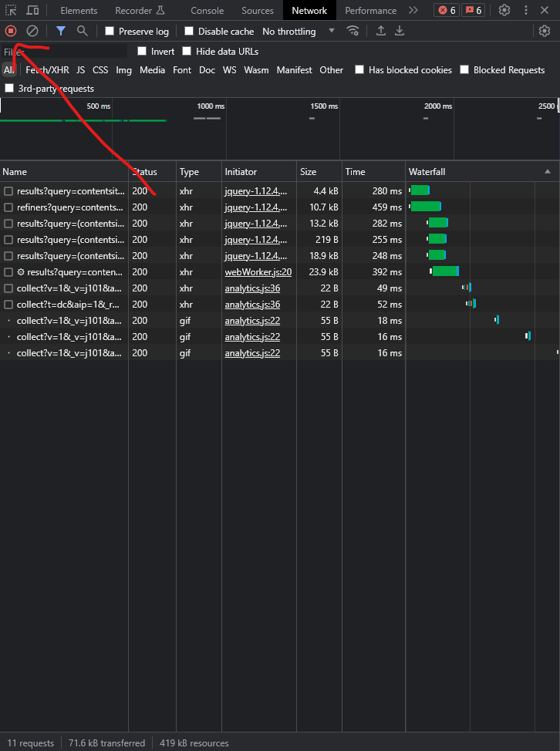Filter requests by Manifest type
The image size is (560, 751).
[294, 70]
